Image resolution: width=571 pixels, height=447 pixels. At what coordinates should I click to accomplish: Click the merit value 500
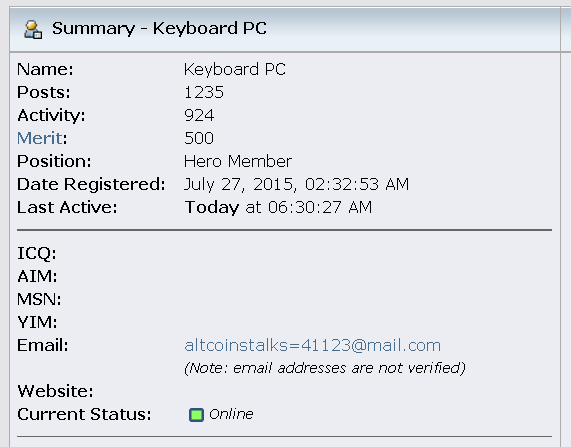click(x=199, y=138)
